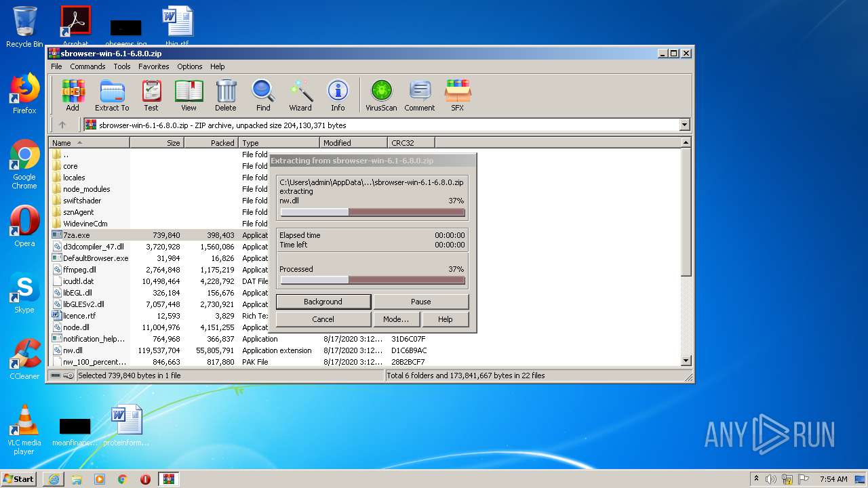868x488 pixels.
Task: Go up one level arrow icon
Action: click(62, 125)
